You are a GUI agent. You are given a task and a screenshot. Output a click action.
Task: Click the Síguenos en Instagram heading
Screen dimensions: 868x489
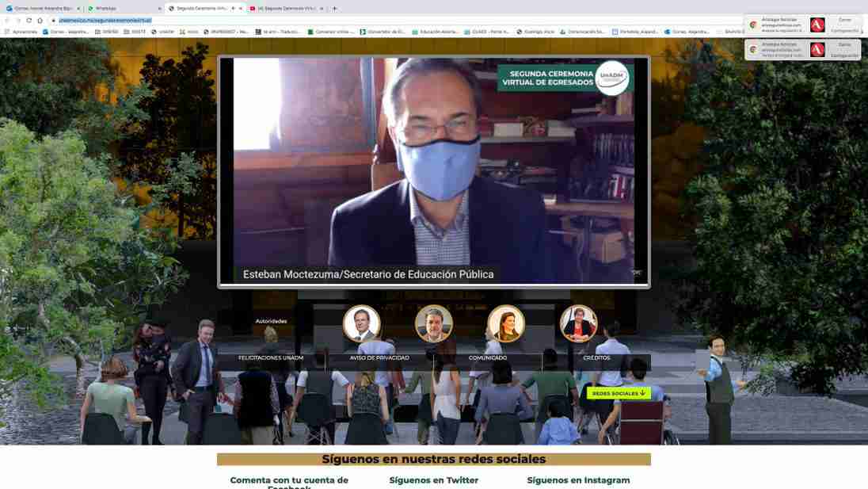578,480
